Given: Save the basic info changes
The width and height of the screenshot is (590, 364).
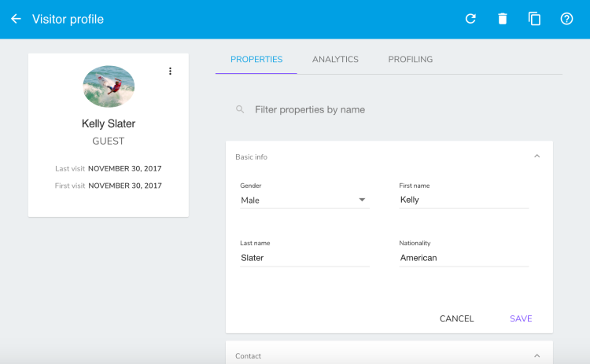Looking at the screenshot, I should coord(521,318).
